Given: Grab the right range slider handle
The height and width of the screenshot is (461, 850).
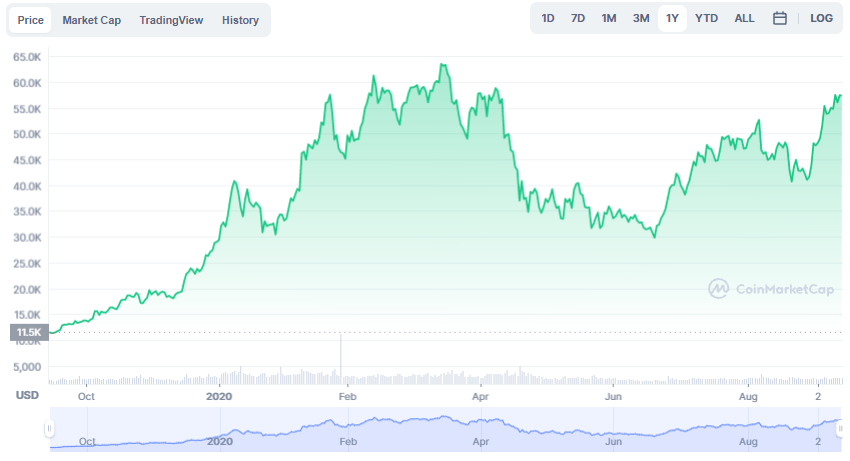Looking at the screenshot, I should (x=841, y=429).
